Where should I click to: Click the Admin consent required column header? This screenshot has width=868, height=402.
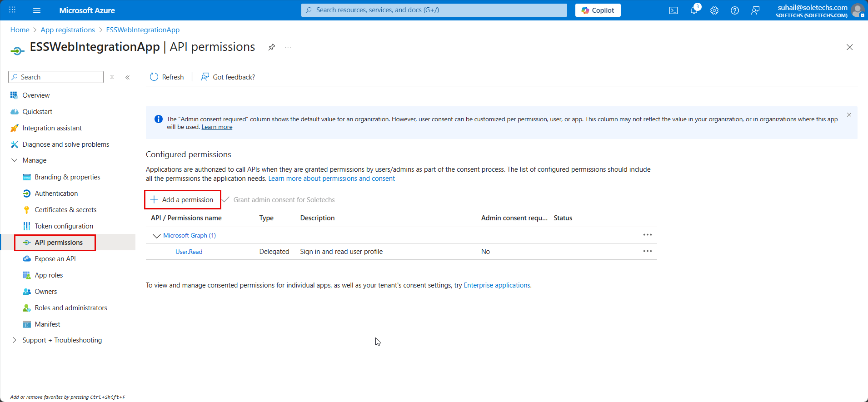click(514, 218)
